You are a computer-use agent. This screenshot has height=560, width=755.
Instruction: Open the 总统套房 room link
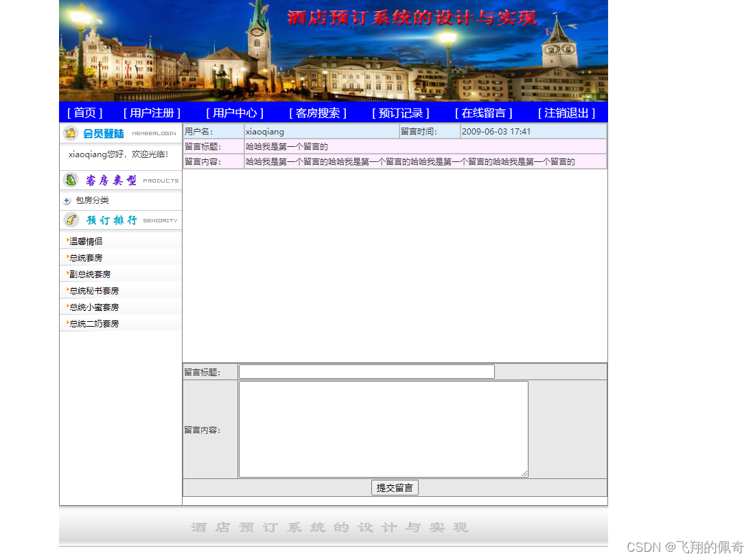coord(86,258)
